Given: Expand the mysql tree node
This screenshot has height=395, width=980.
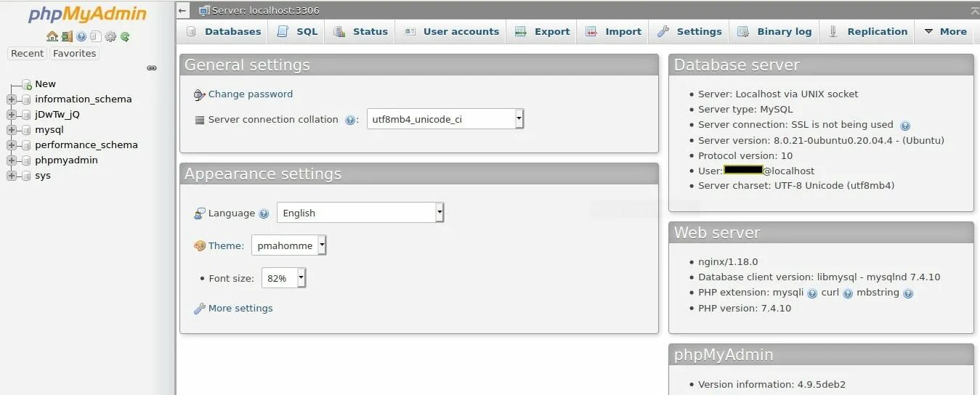Looking at the screenshot, I should tap(12, 130).
